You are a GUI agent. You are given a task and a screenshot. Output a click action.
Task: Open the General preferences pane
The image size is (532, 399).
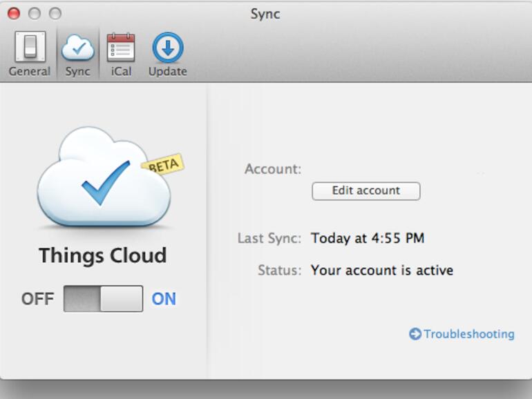29,54
